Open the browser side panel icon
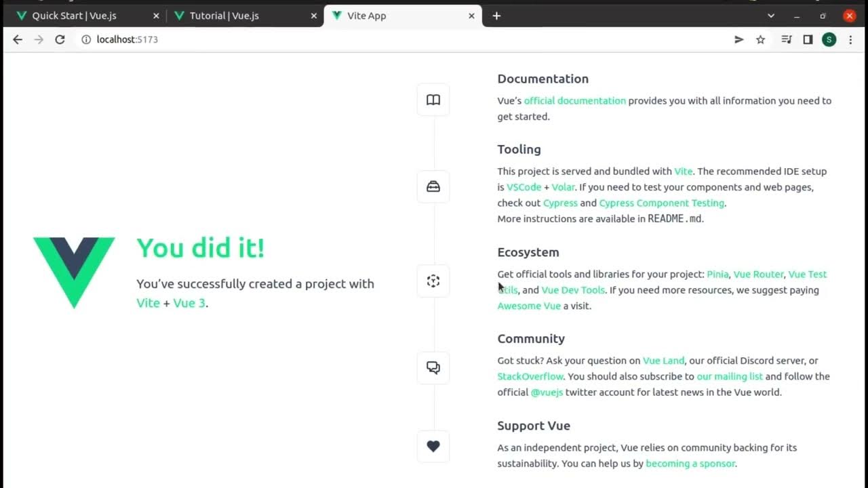Screen dimensions: 868x488 pyautogui.click(x=808, y=40)
